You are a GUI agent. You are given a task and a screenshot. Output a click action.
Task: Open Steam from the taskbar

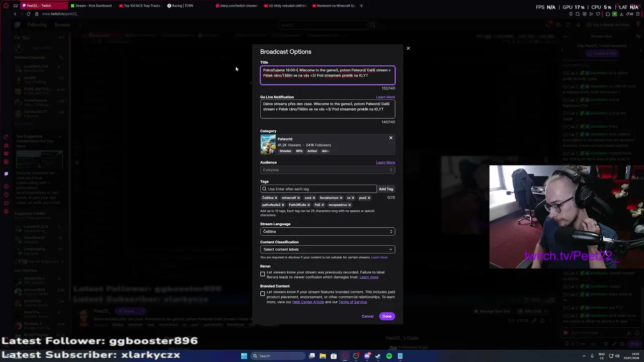pyautogui.click(x=378, y=356)
